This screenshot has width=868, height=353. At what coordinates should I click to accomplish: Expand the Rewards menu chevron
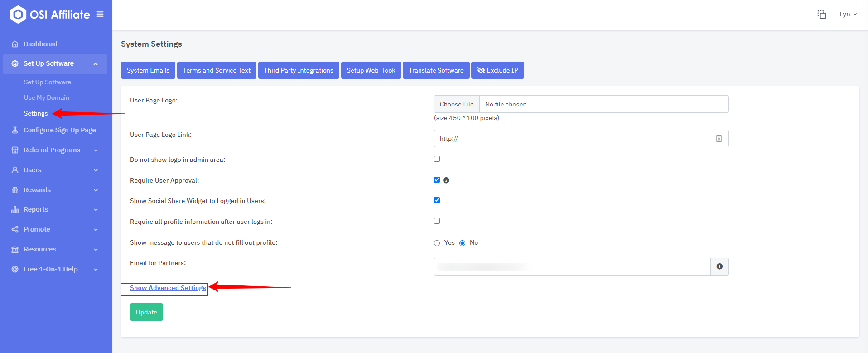click(x=96, y=190)
